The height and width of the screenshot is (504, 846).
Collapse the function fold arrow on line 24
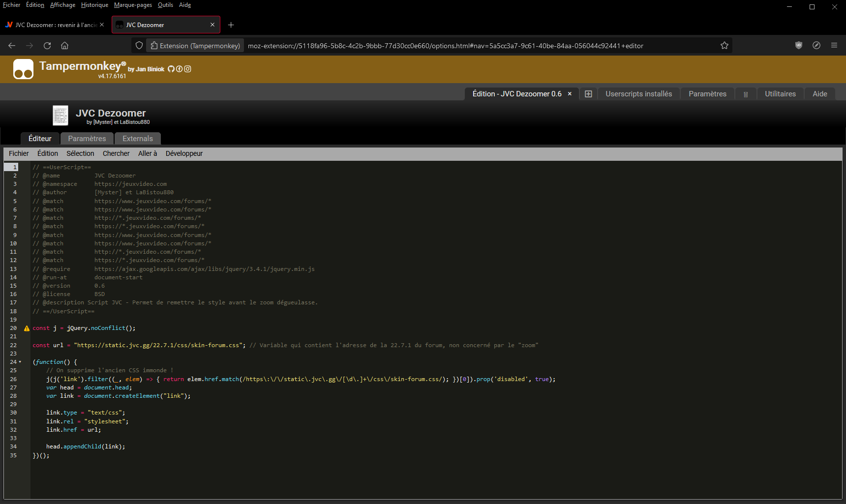pos(20,362)
